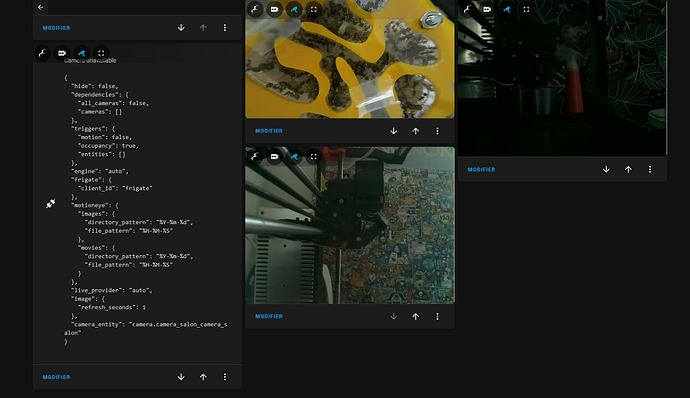Open three-dot menu of dark leaf-wallpaper card
The height and width of the screenshot is (398, 690).
point(650,170)
